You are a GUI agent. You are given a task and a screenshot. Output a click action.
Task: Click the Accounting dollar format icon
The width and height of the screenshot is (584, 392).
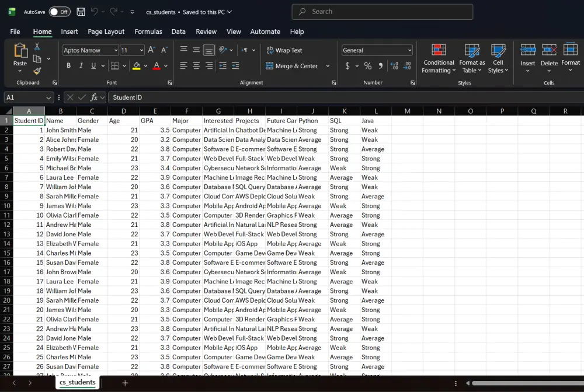347,66
